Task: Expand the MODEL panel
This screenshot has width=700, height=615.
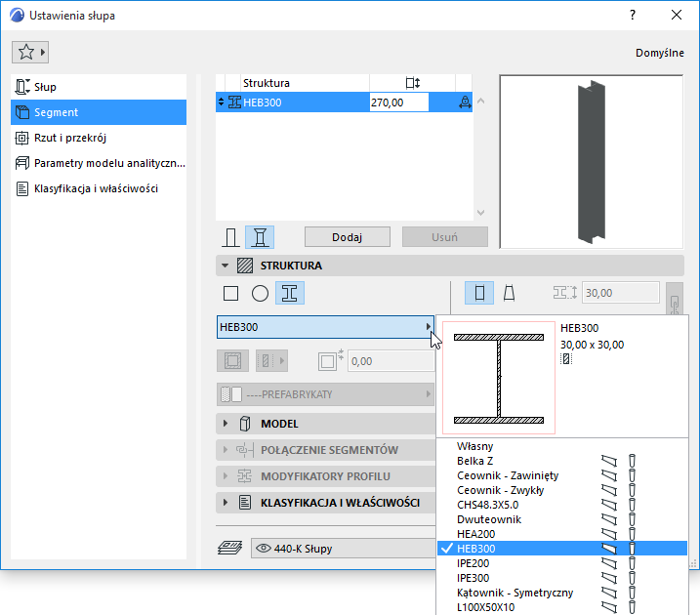Action: [225, 424]
